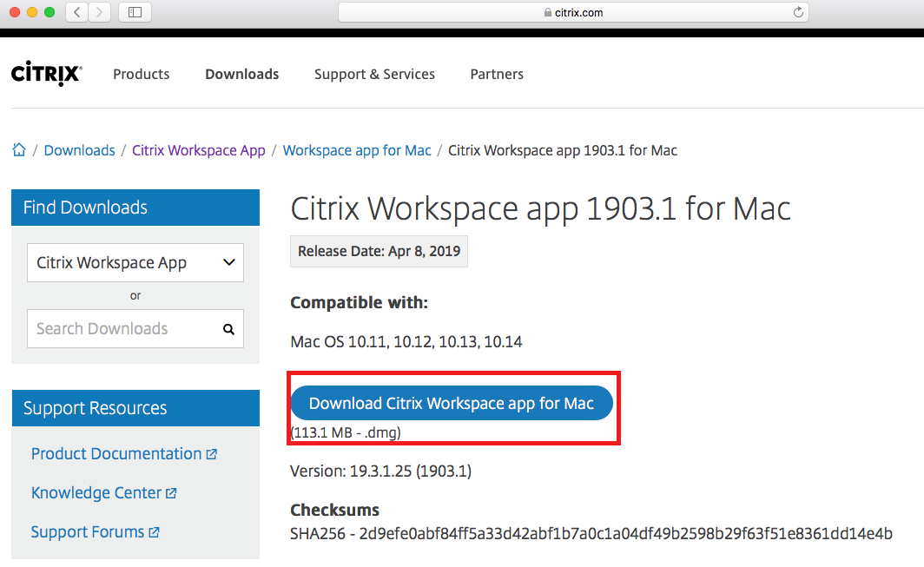Viewport: 924px width, 567px height.
Task: Click the 'Release Date: Apr 8, 2019' text
Action: pyautogui.click(x=379, y=251)
